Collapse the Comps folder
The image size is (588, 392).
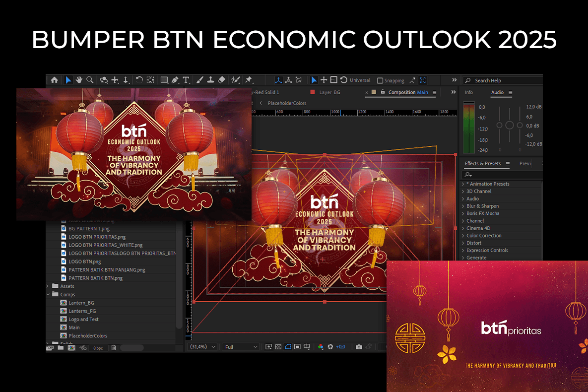[48, 294]
